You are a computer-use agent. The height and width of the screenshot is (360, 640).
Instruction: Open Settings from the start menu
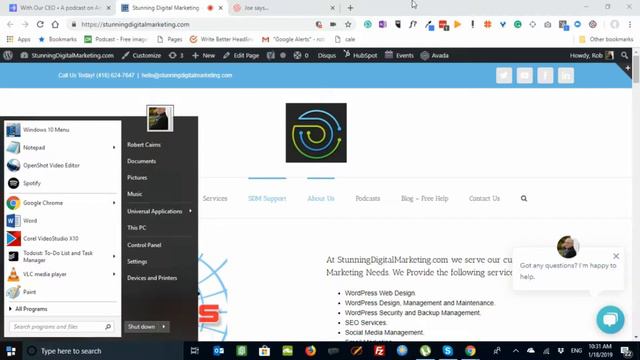137,262
